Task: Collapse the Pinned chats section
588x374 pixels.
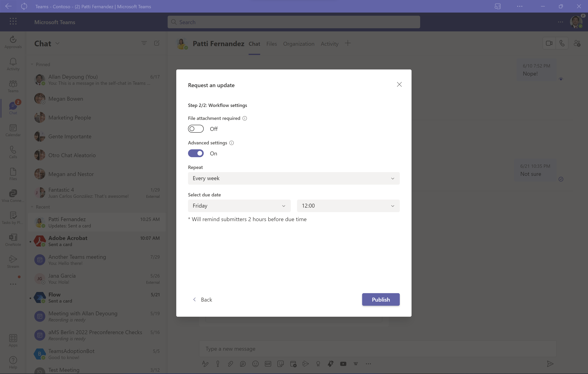Action: pos(32,64)
